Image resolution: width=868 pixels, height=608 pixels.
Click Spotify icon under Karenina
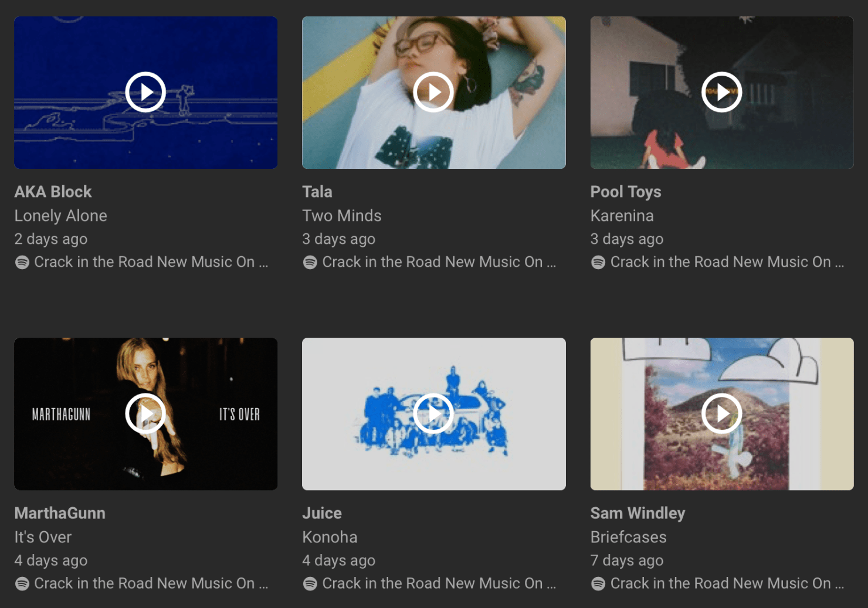[x=598, y=262]
